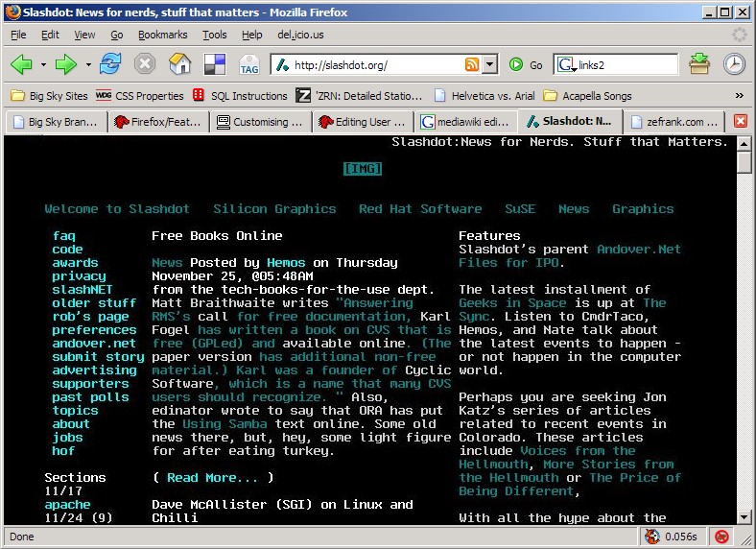The height and width of the screenshot is (549, 756).
Task: Open the address bar URL dropdown arrow
Action: click(x=490, y=64)
